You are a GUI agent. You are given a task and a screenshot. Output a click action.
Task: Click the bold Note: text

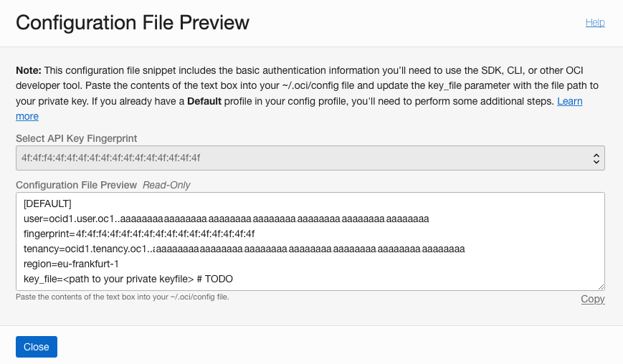(29, 70)
